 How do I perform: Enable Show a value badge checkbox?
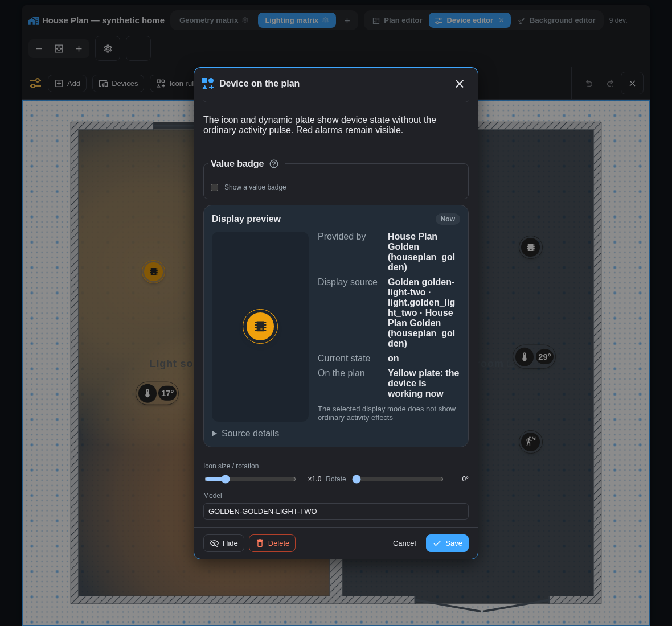click(x=214, y=188)
